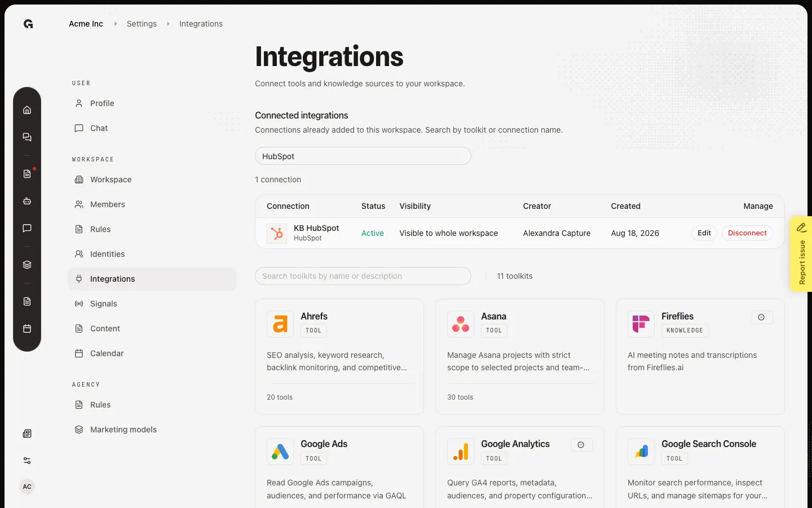Click the single speech bubble rail icon
Viewport: 812px width, 508px height.
pyautogui.click(x=27, y=228)
